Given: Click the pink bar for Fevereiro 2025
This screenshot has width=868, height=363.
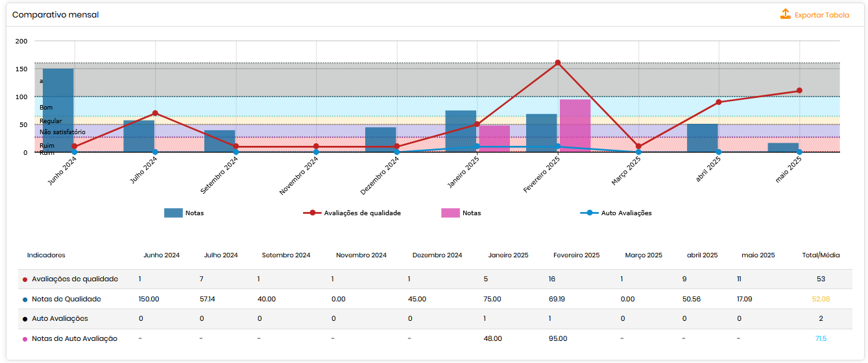Looking at the screenshot, I should [575, 126].
